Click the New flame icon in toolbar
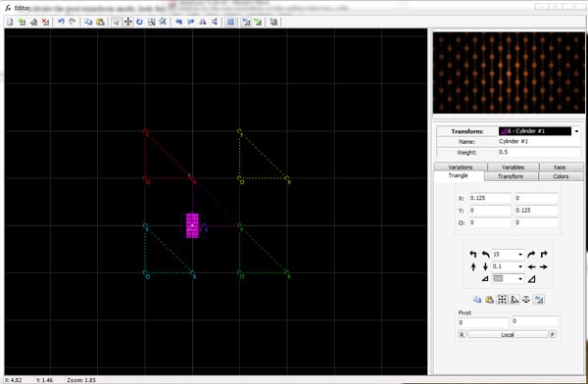Image resolution: width=588 pixels, height=384 pixels. (10, 22)
